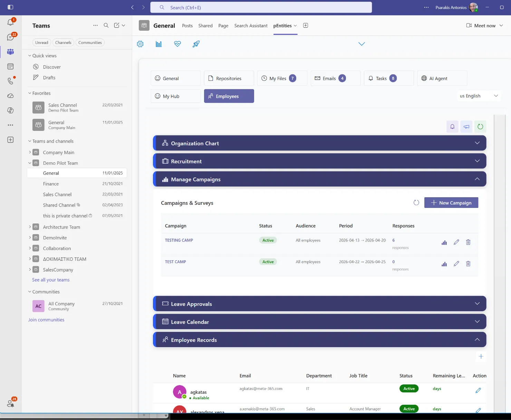Expand Architecture Team in tree
The image size is (511, 420).
click(x=30, y=227)
